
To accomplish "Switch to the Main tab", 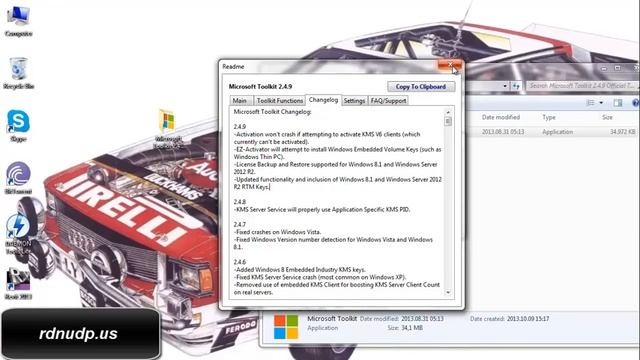I will coord(240,100).
